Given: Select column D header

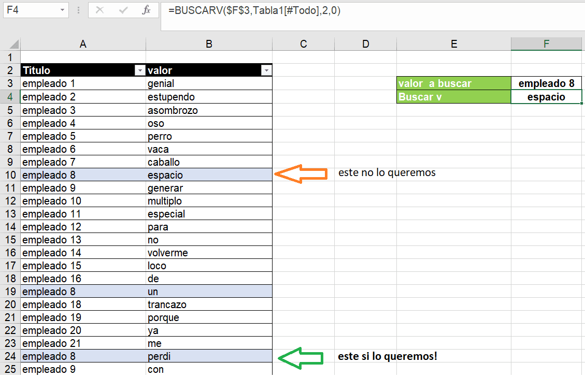Looking at the screenshot, I should click(x=366, y=44).
